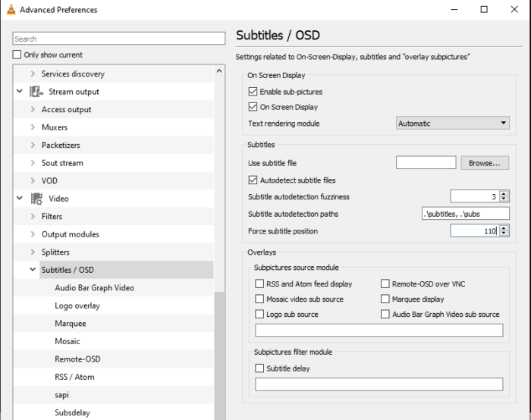Screen dimensions: 531x420
Task: Enable the sub-pictures checkbox
Action: tap(253, 92)
